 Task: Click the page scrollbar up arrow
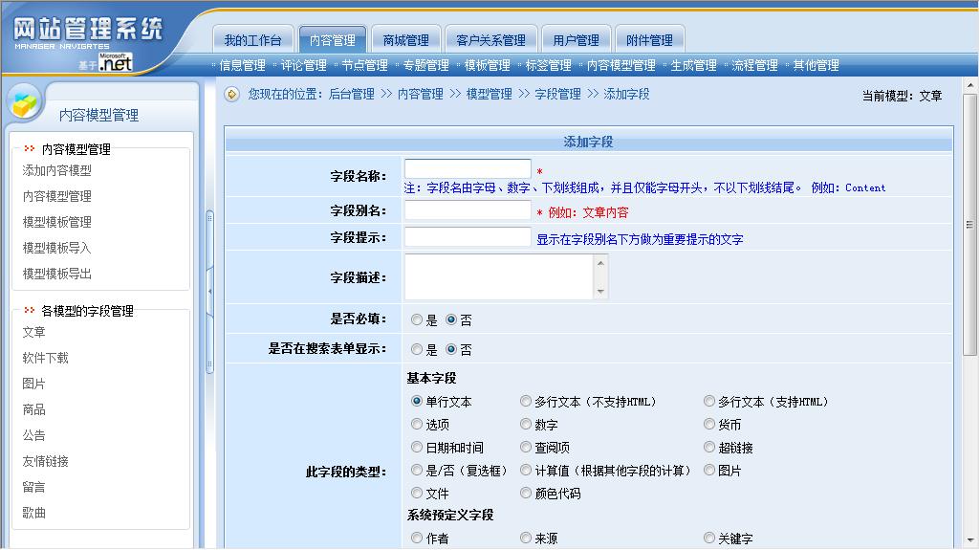pos(969,85)
